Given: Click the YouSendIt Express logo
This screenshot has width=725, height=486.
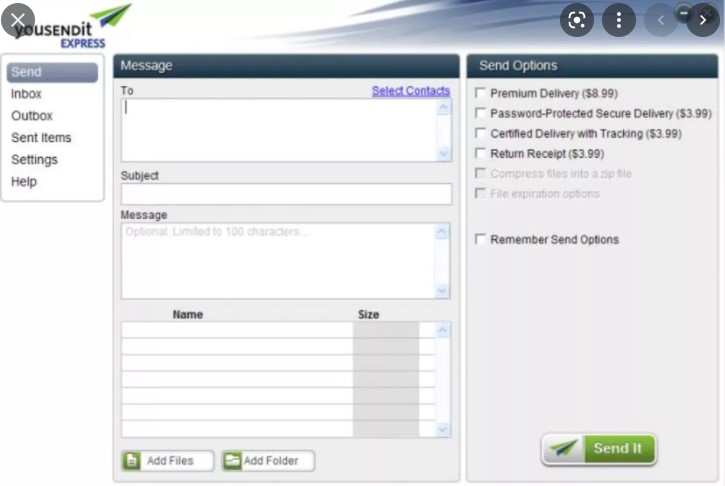Looking at the screenshot, I should 72,28.
